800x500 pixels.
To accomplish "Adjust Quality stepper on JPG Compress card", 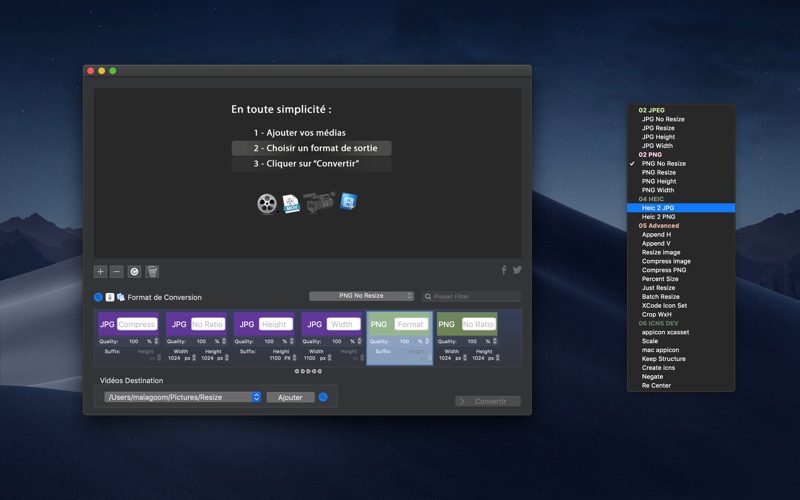I will [x=156, y=341].
